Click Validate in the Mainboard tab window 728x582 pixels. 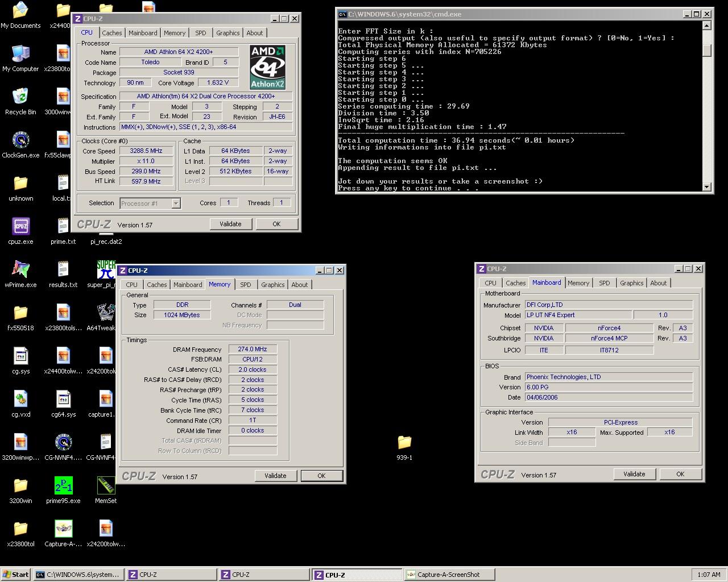(x=634, y=474)
